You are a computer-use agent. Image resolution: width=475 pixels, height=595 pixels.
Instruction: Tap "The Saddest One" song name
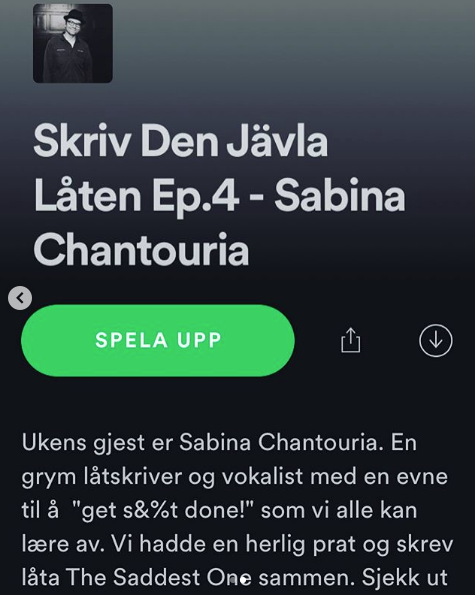click(x=158, y=577)
